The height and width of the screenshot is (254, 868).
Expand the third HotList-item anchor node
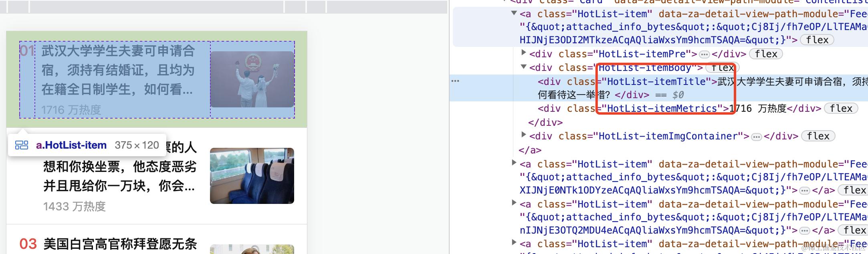coord(514,203)
